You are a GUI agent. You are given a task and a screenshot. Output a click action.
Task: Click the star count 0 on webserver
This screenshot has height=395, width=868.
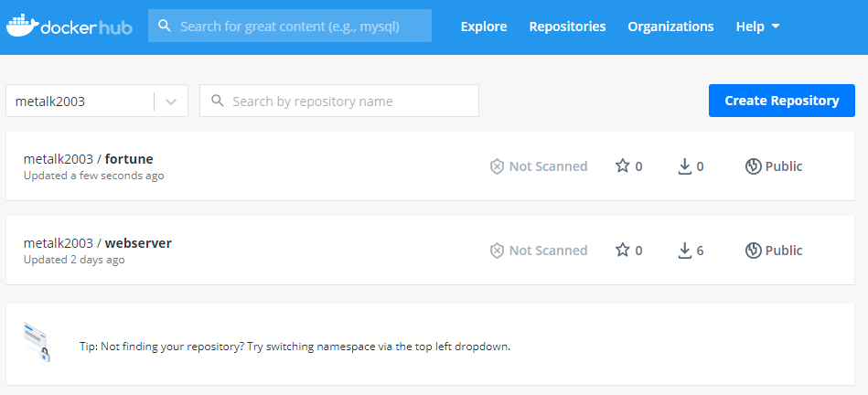(x=638, y=251)
